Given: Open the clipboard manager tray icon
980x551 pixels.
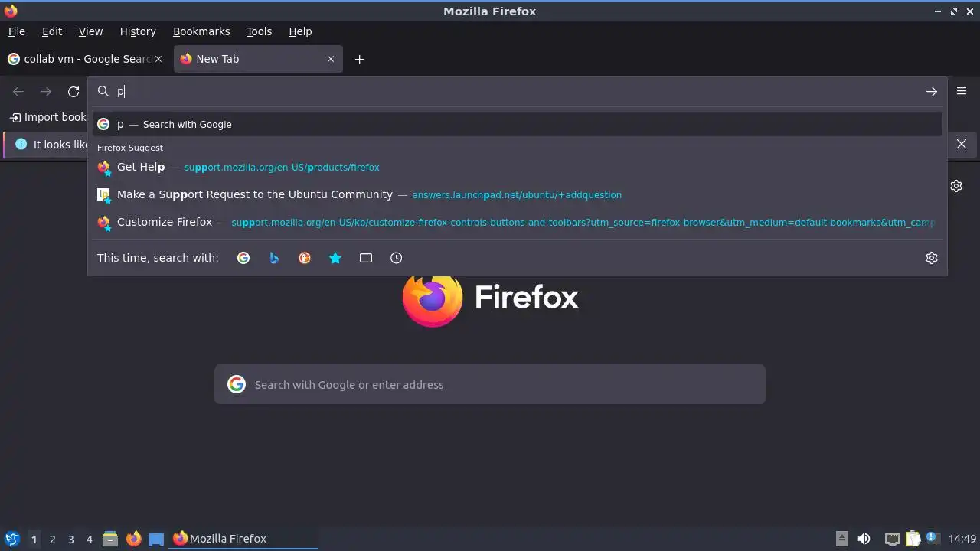Looking at the screenshot, I should pos(913,539).
